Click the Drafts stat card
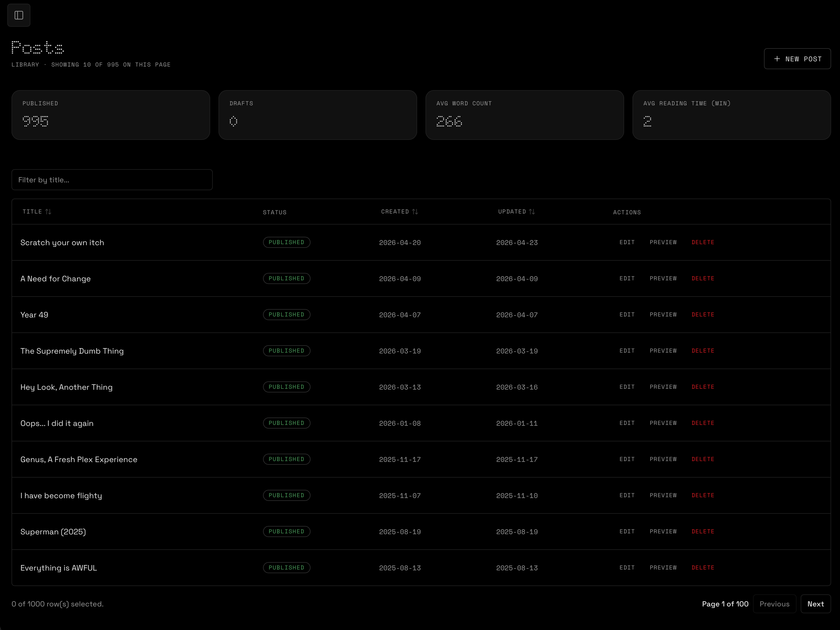This screenshot has width=840, height=630. [x=318, y=115]
